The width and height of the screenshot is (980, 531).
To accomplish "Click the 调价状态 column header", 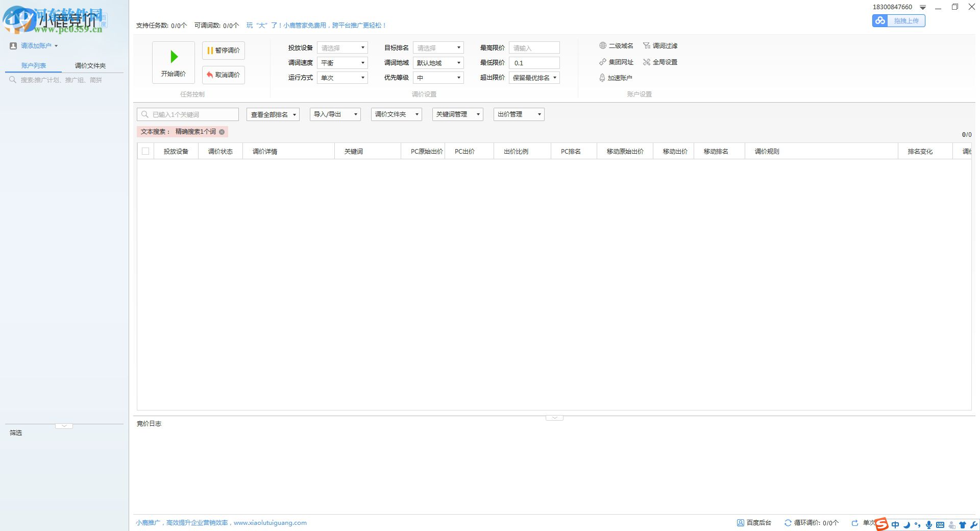I will [x=220, y=151].
